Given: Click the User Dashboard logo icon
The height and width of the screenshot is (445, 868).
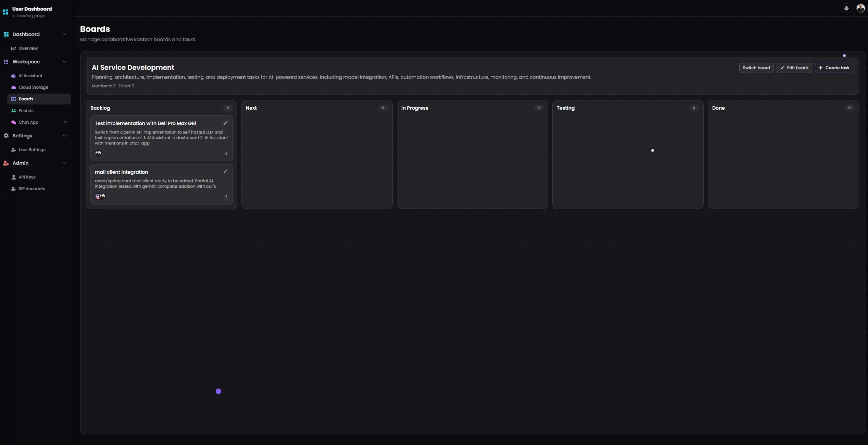Looking at the screenshot, I should tap(5, 12).
